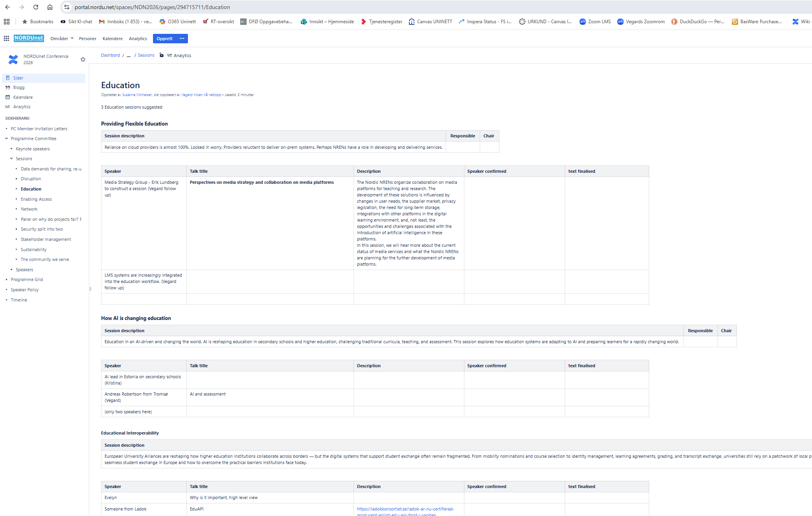The image size is (812, 516).
Task: Click the site information icon in address bar
Action: (67, 7)
